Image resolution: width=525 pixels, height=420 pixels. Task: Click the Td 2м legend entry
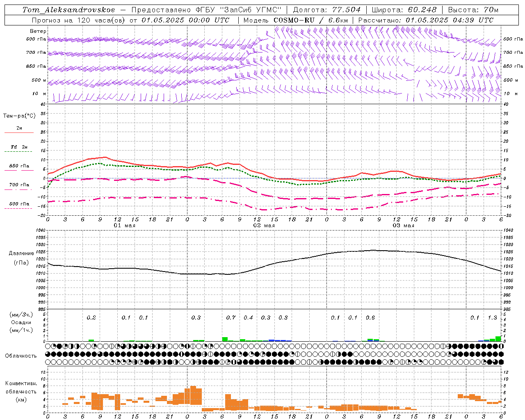coord(19,147)
